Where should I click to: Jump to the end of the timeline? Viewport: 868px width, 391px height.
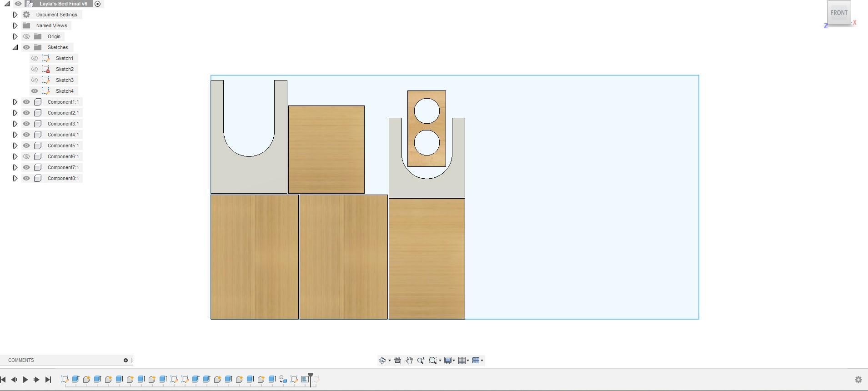(x=48, y=380)
